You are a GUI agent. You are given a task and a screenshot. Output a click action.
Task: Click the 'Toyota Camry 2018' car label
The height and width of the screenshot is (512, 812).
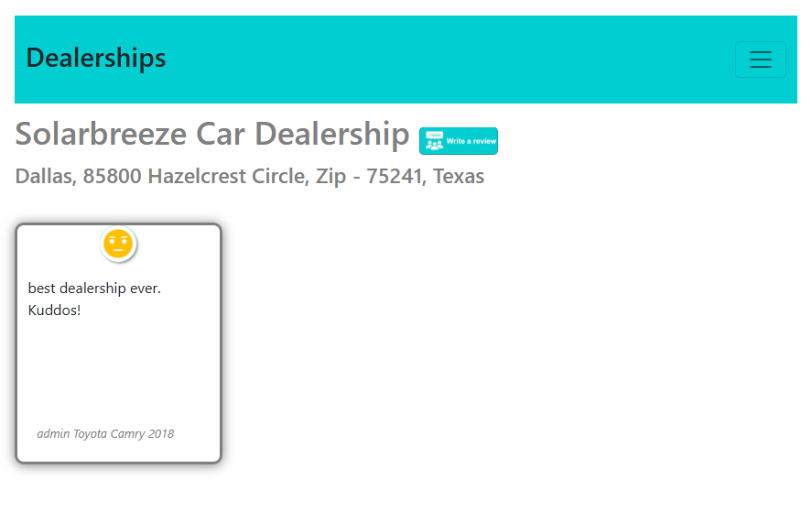pos(124,433)
